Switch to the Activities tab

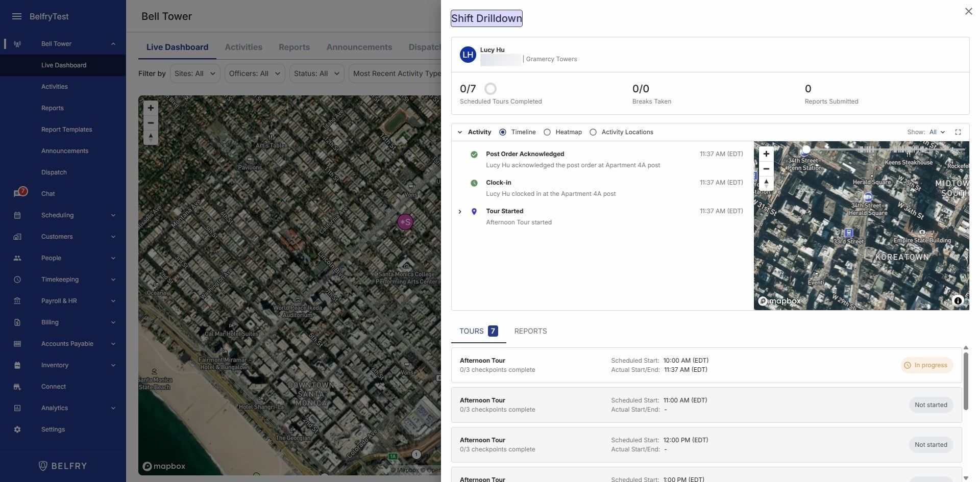[x=243, y=47]
